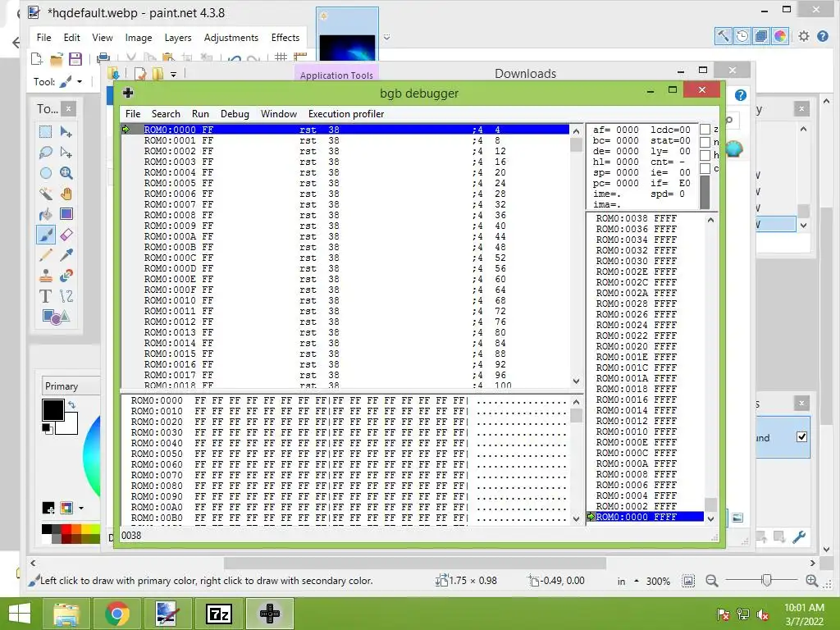Select the Zoom tool in the toolbox

pos(66,173)
